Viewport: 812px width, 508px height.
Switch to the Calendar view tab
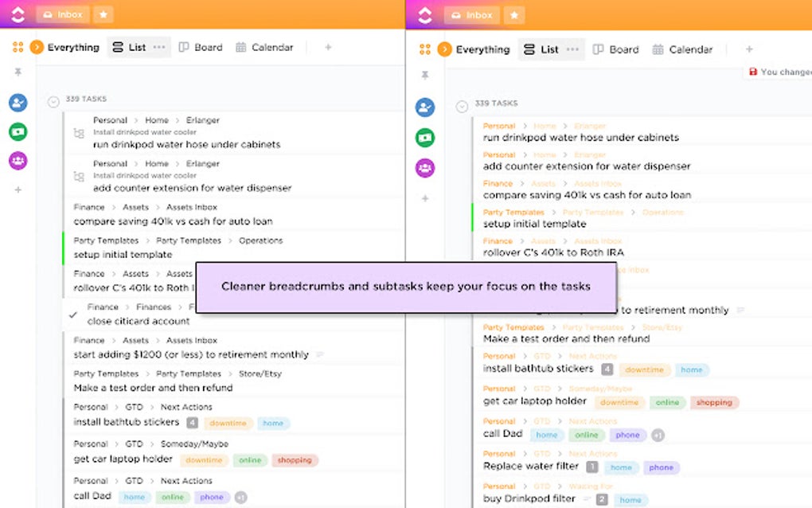point(264,47)
